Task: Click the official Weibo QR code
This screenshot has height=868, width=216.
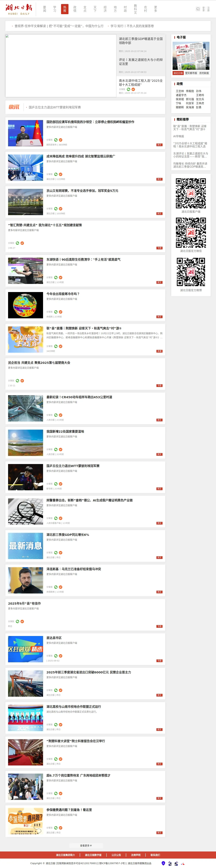Action: pos(191,272)
